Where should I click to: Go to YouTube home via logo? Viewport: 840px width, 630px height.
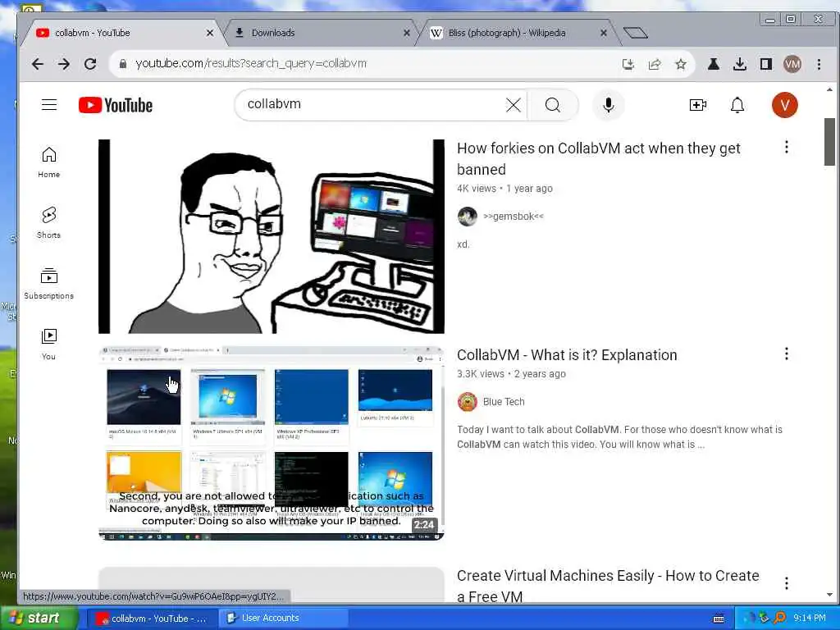pyautogui.click(x=115, y=105)
